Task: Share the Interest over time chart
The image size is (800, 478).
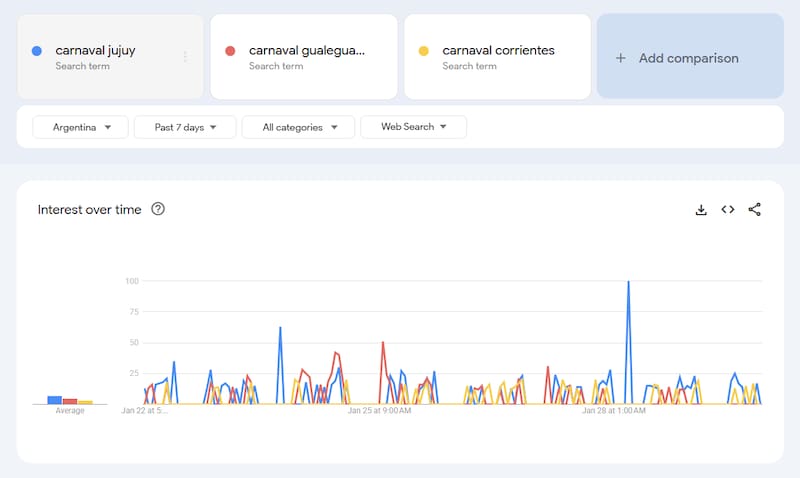Action: [x=755, y=210]
